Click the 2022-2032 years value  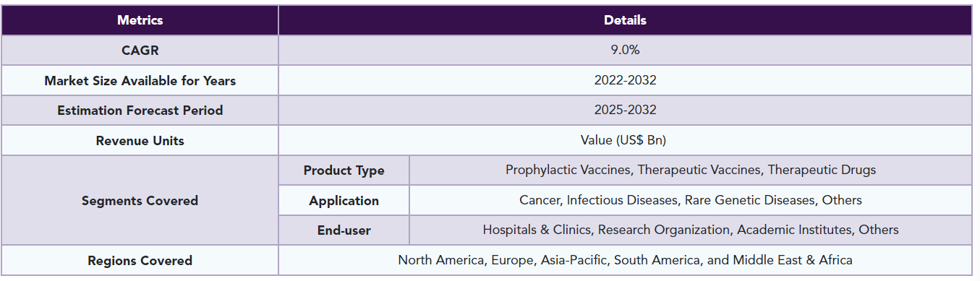pos(626,81)
